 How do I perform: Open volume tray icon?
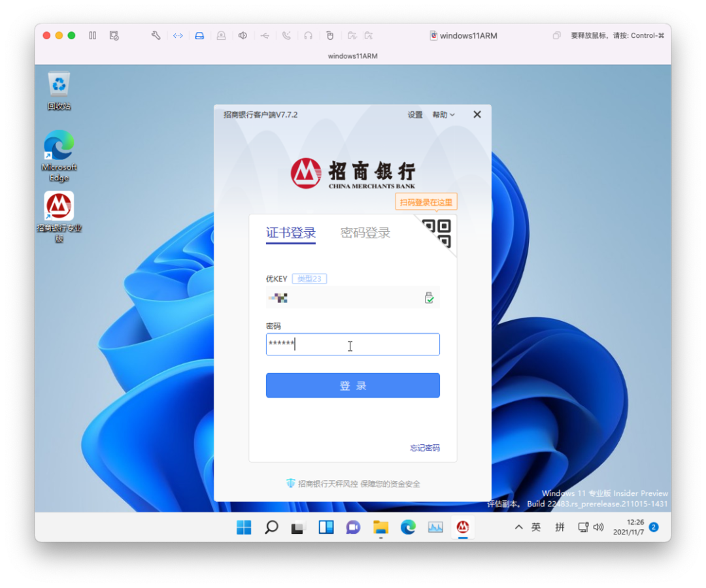[598, 527]
